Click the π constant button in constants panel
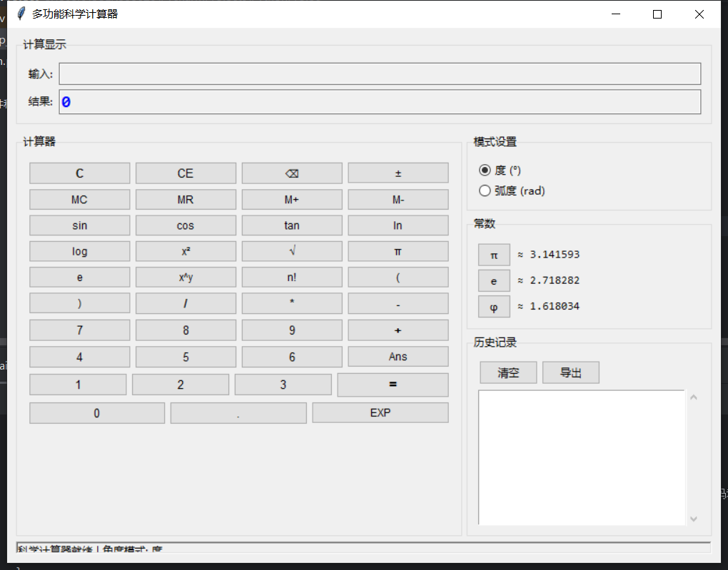Viewport: 728px width, 570px height. (494, 255)
